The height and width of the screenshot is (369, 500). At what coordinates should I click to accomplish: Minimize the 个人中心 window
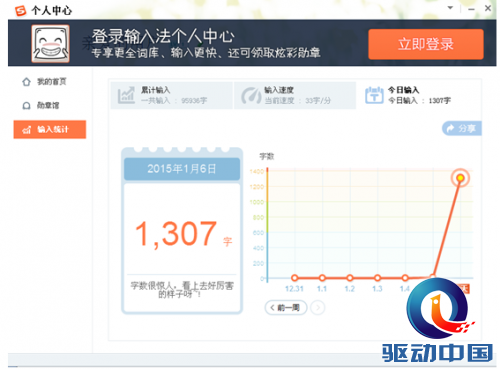click(x=471, y=9)
